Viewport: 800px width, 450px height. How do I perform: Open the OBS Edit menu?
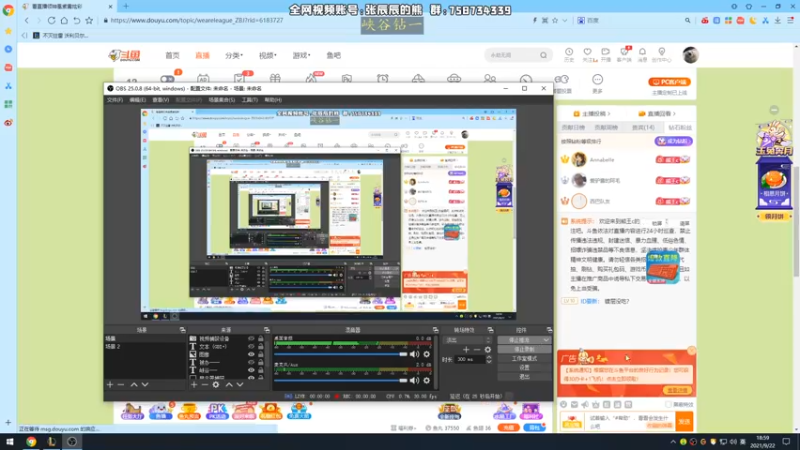137,100
